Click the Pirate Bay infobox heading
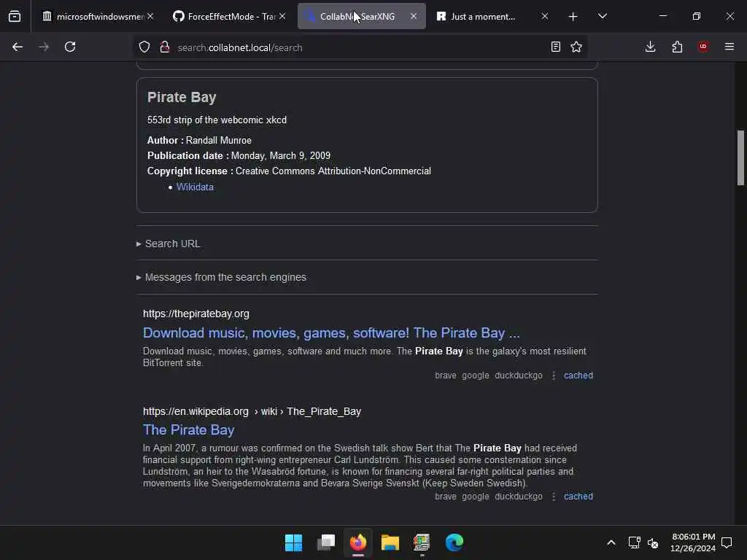Screen dimensions: 747x560 coord(182,97)
